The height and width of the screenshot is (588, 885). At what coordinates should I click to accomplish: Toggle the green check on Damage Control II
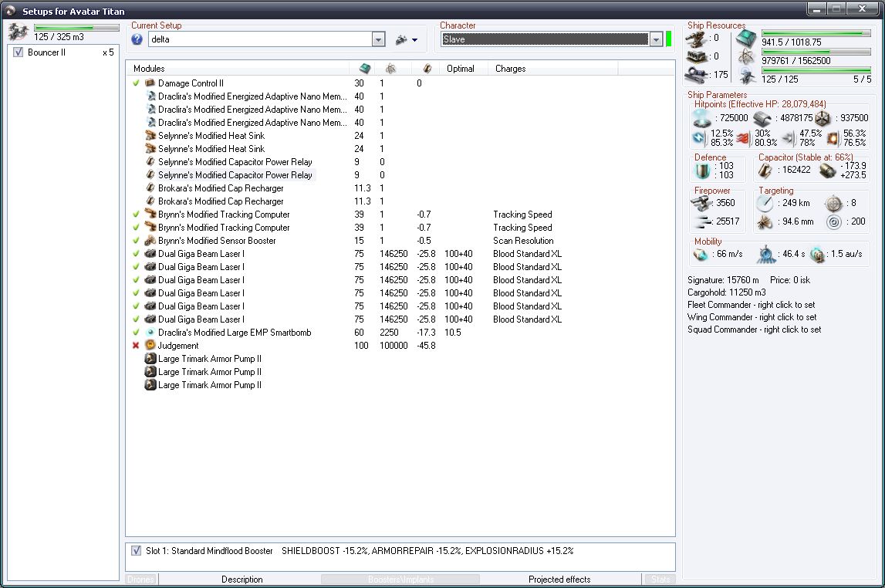tap(136, 83)
